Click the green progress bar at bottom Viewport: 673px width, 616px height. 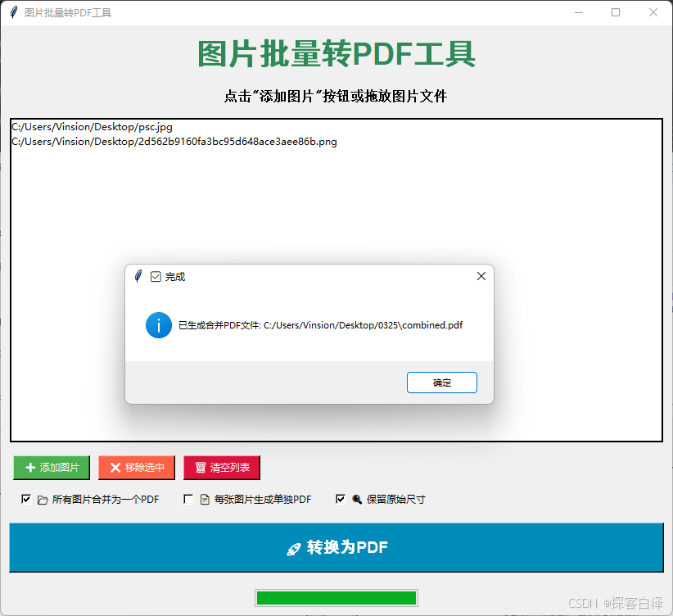[x=336, y=598]
